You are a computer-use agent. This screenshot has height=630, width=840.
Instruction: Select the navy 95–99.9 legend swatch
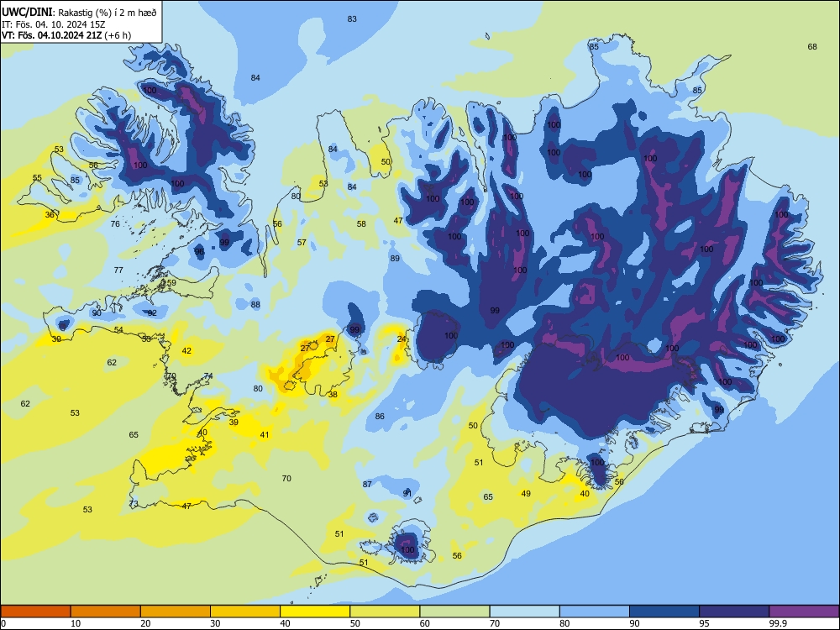(x=734, y=612)
